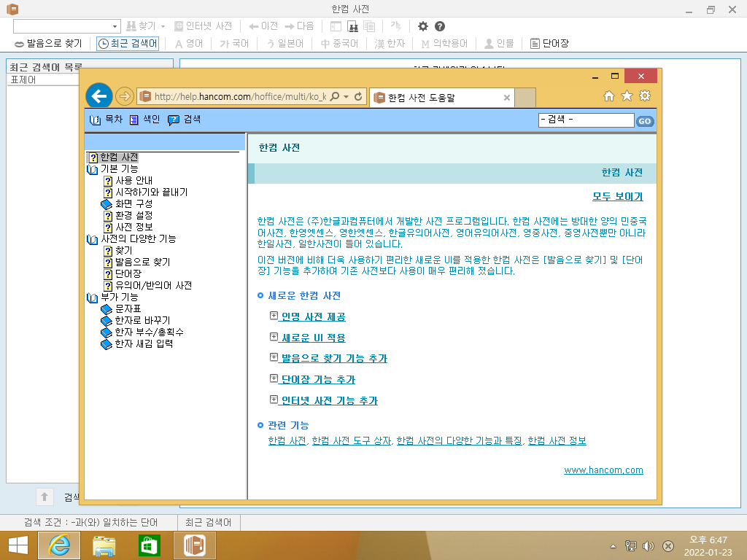The width and height of the screenshot is (747, 560).
Task: Click 발음으로 찾기 in dictionary toolbar
Action: point(48,43)
